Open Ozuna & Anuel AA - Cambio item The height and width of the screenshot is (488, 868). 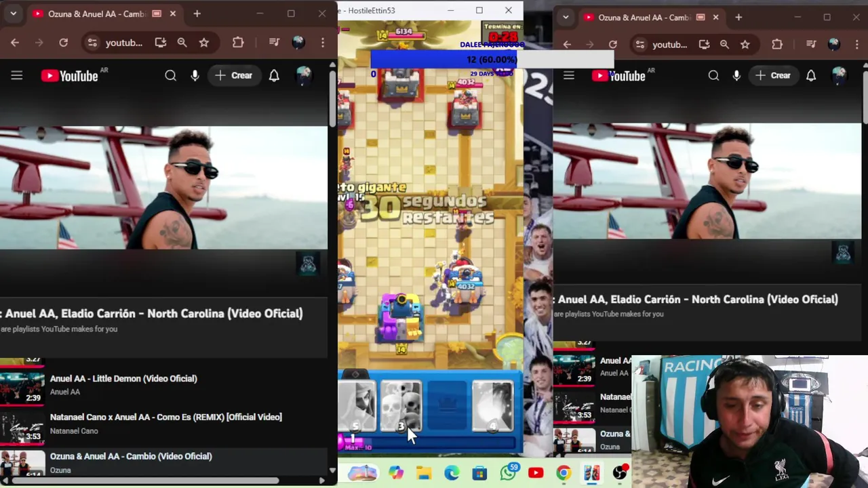(131, 457)
